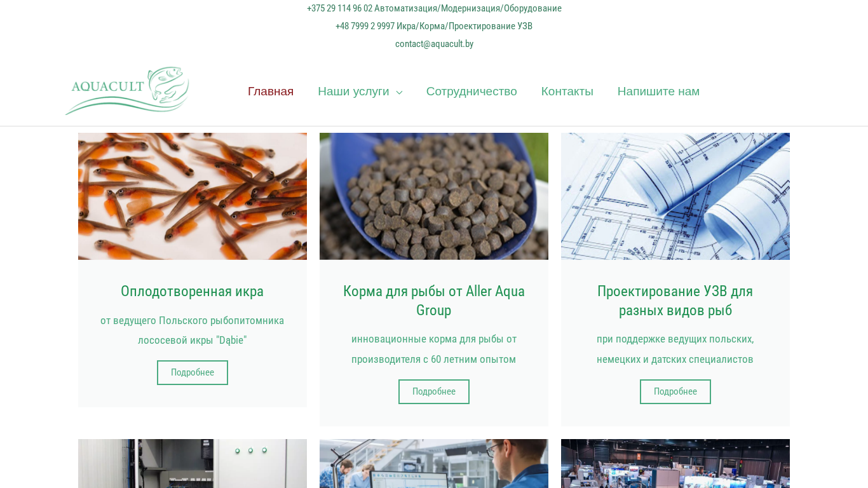This screenshot has width=868, height=488.
Task: Open the Напишите нам page
Action: click(658, 91)
